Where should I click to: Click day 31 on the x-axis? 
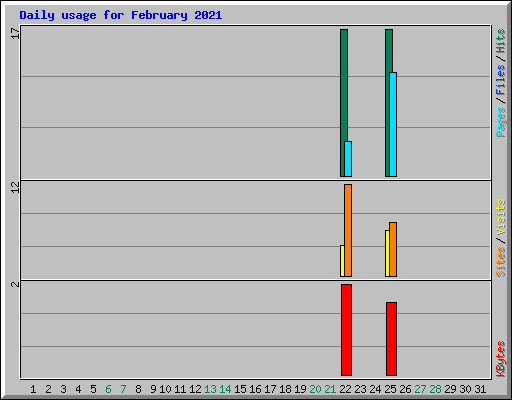coord(480,389)
